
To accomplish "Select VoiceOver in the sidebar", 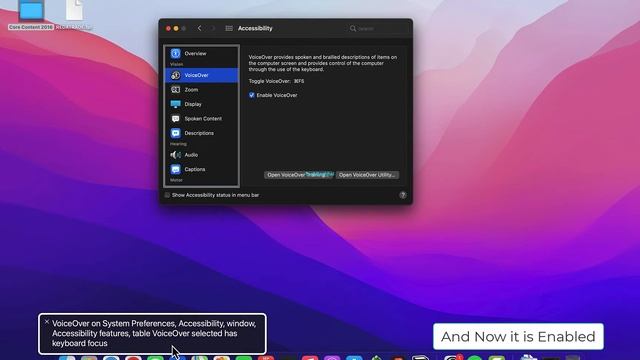I will point(202,75).
